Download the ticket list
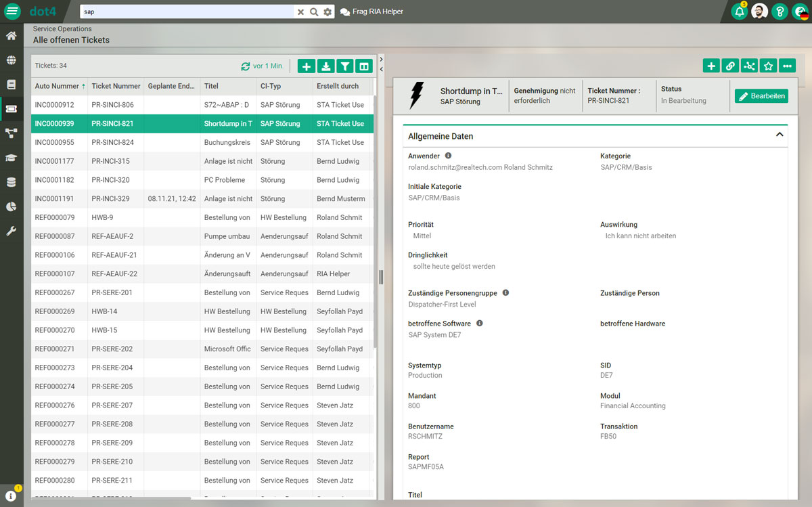 (x=325, y=66)
